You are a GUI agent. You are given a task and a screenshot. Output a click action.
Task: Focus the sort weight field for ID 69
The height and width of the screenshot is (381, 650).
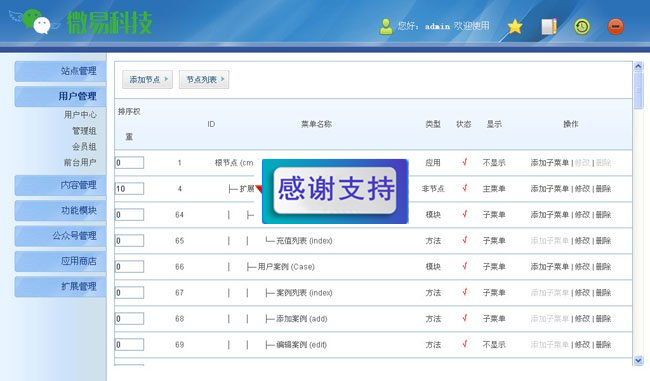tap(129, 345)
